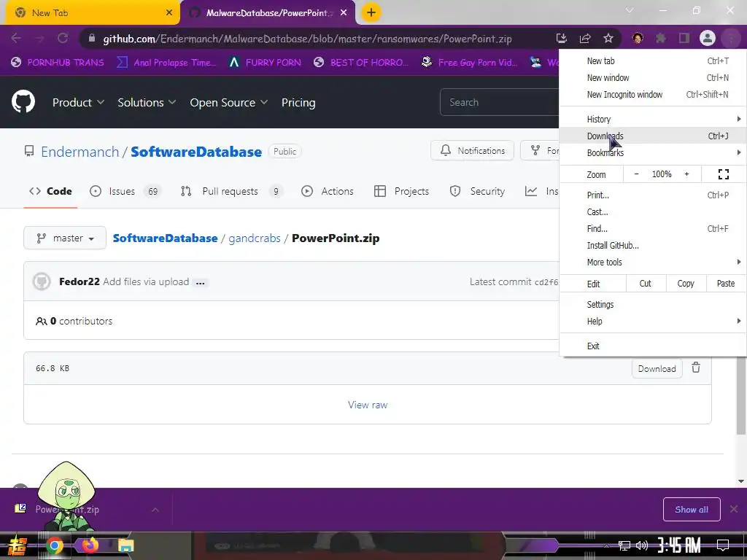Select Install GitHub... menu entry

[x=653, y=245]
